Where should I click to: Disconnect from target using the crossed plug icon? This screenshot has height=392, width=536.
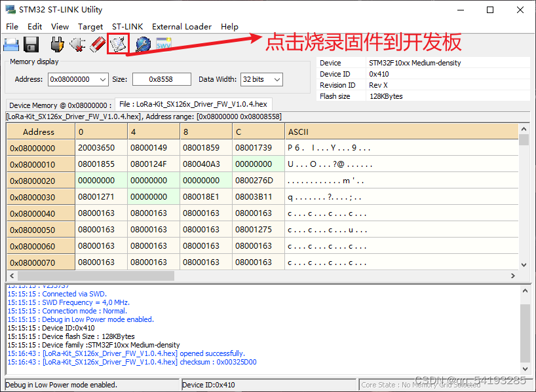77,45
